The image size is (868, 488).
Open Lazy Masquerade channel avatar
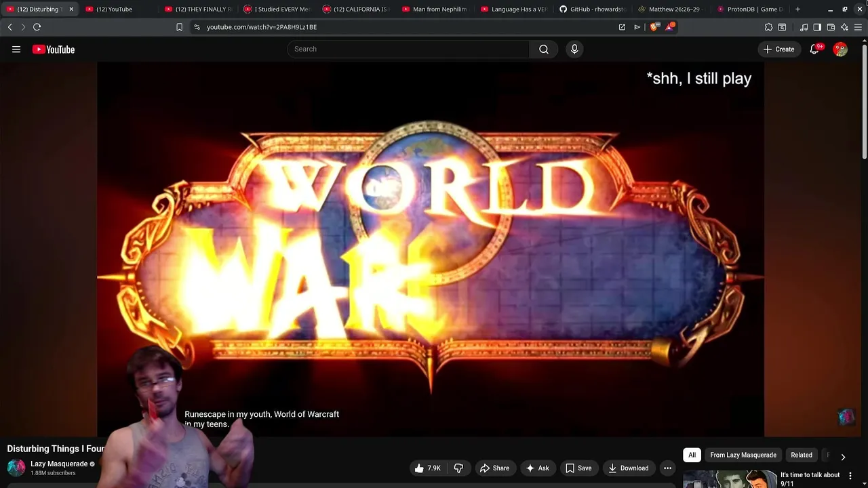click(16, 468)
